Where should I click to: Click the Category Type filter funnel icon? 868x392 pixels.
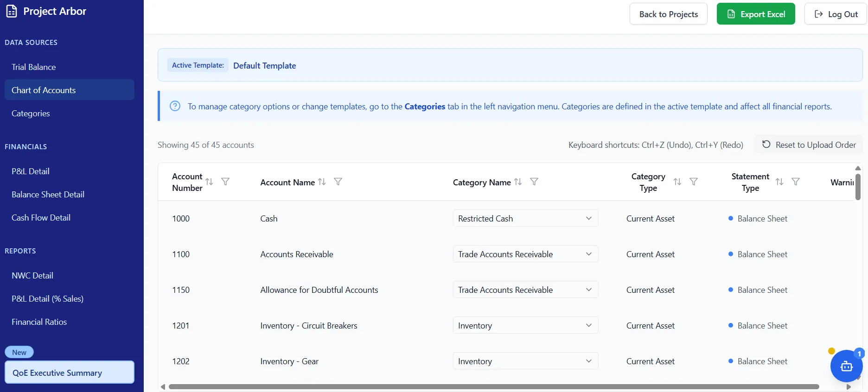pos(694,182)
